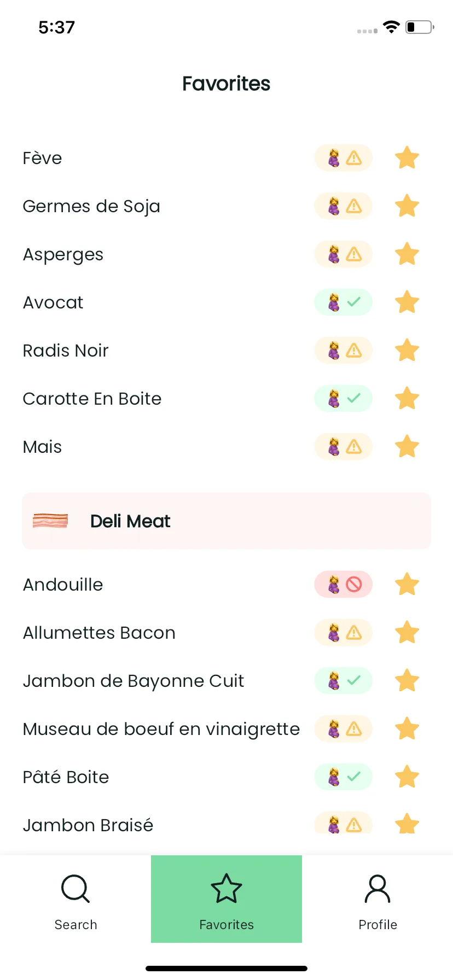The width and height of the screenshot is (453, 980).
Task: Tap the warning badge beside Germes de Soja
Action: [344, 206]
